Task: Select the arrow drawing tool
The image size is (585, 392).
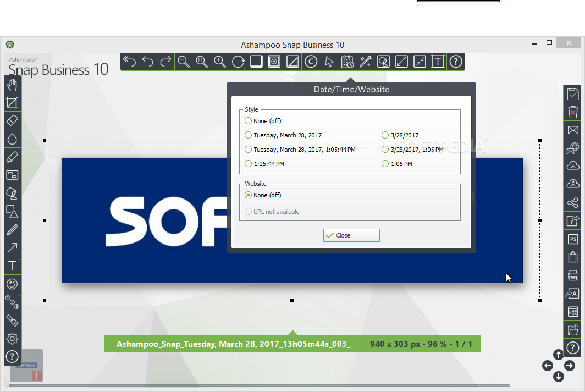Action: click(x=12, y=247)
